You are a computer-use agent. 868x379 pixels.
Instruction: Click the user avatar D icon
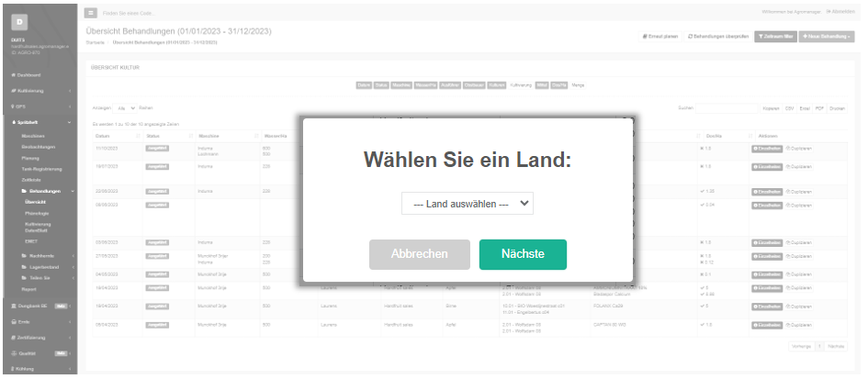pos(19,22)
